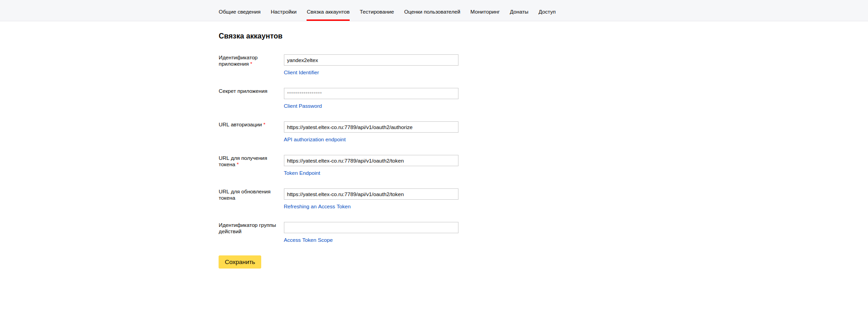Follow the Client Password link

pyautogui.click(x=302, y=106)
